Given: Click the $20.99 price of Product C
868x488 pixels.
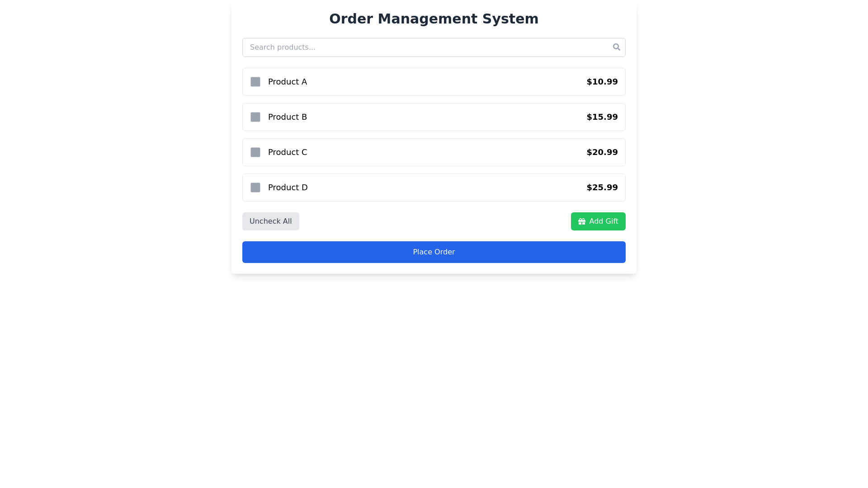Looking at the screenshot, I should pyautogui.click(x=602, y=152).
